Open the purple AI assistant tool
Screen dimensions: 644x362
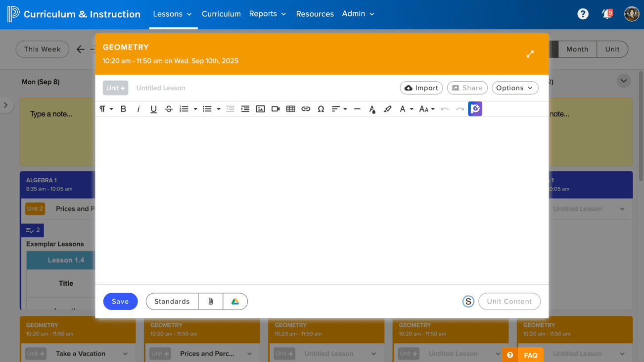click(475, 109)
